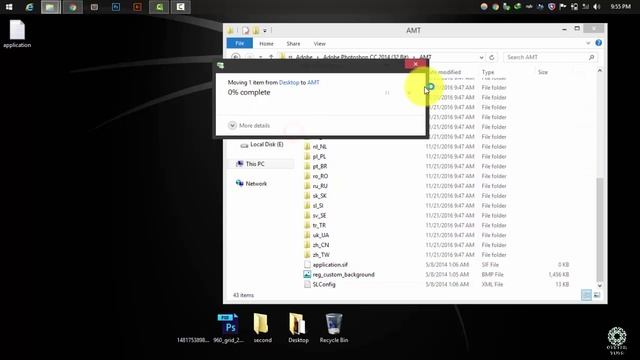This screenshot has height=360, width=640.
Task: Open the Share ribbon tab
Action: 293,43
